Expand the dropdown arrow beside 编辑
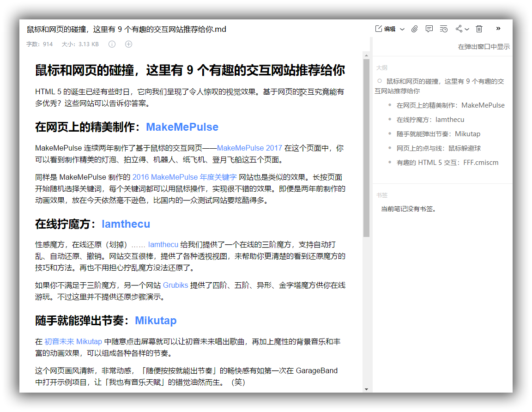The image size is (532, 412). (x=402, y=29)
